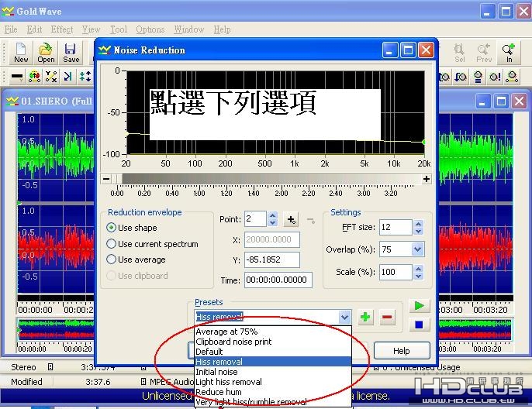This screenshot has width=532, height=409.
Task: Choose Reduce hum from preset list
Action: [x=218, y=392]
